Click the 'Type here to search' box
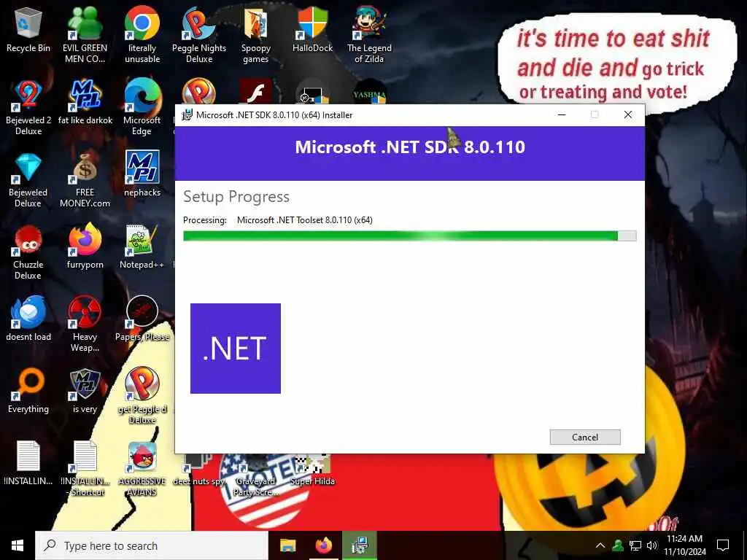The image size is (747, 560). pos(152,545)
